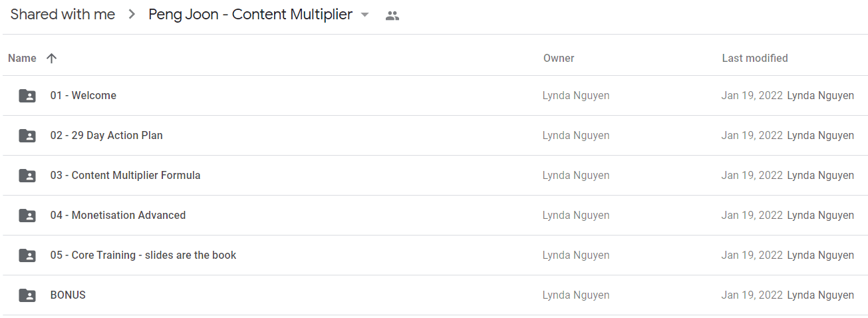Go back to Shared with me

[x=63, y=15]
